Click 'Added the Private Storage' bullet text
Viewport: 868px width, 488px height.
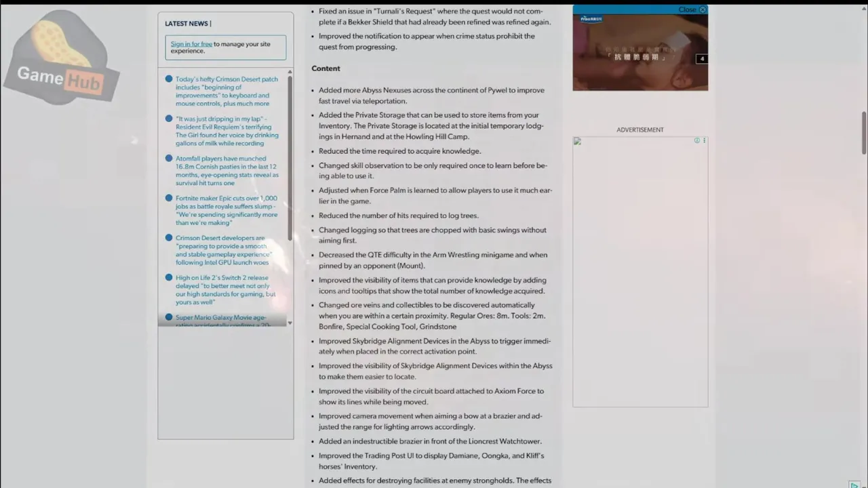pyautogui.click(x=431, y=126)
